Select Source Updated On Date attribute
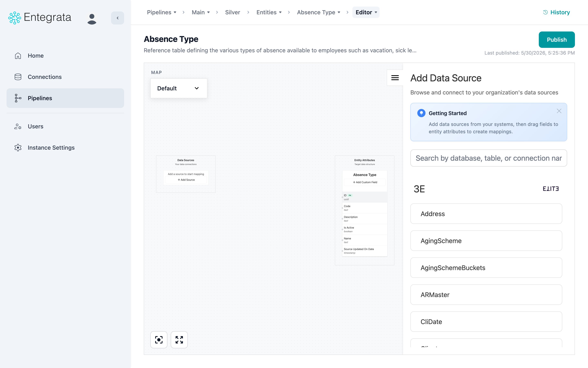This screenshot has width=588, height=368. 365,251
